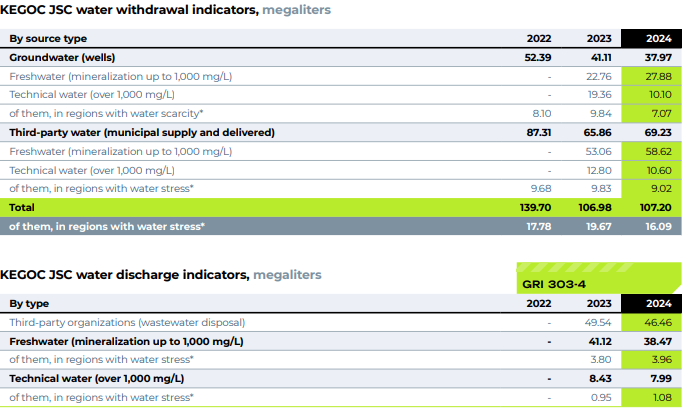Image resolution: width=690 pixels, height=418 pixels.
Task: Select the 2024 header in withdrawal table
Action: 653,38
